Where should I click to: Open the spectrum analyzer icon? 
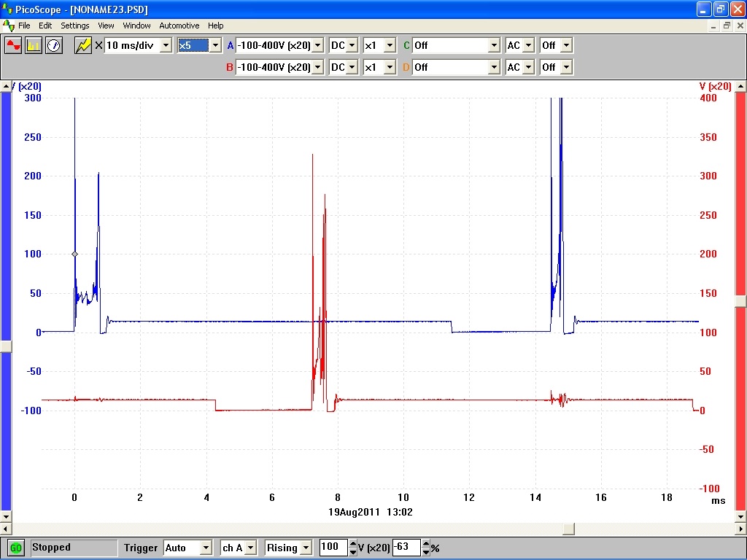click(34, 45)
